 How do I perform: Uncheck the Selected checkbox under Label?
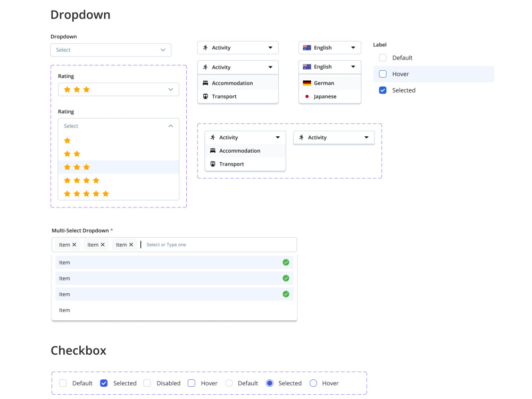tap(383, 90)
